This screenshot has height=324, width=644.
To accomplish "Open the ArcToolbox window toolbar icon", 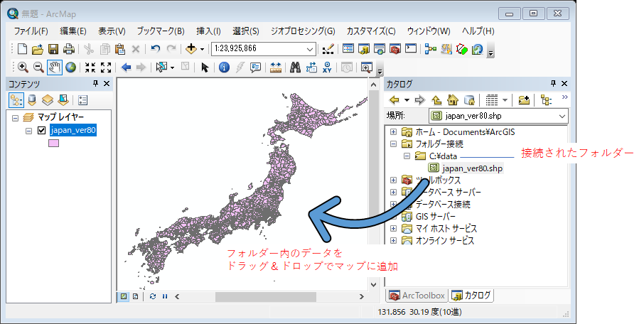I will (x=395, y=49).
